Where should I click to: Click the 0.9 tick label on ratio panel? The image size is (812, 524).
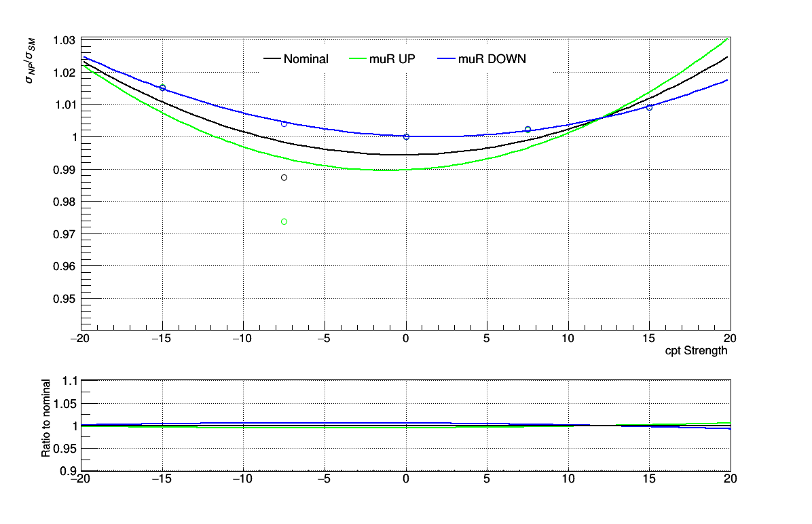click(69, 471)
